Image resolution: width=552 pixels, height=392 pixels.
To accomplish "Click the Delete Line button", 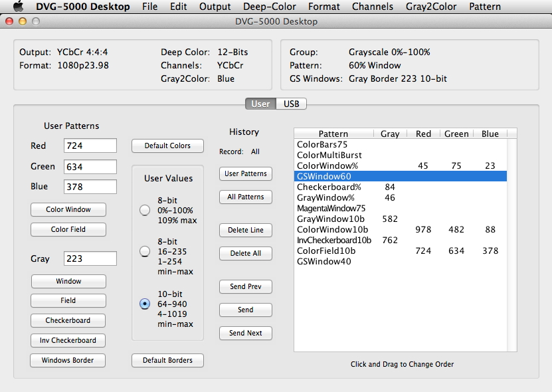I will (246, 230).
